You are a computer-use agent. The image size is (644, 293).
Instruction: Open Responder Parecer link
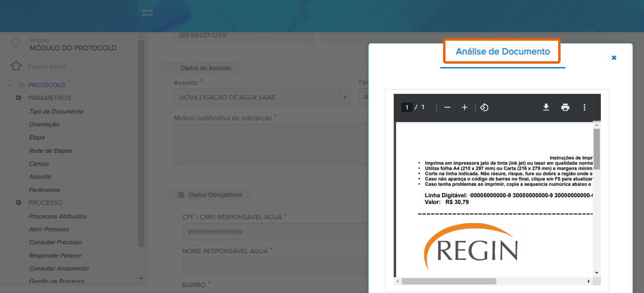pos(55,256)
